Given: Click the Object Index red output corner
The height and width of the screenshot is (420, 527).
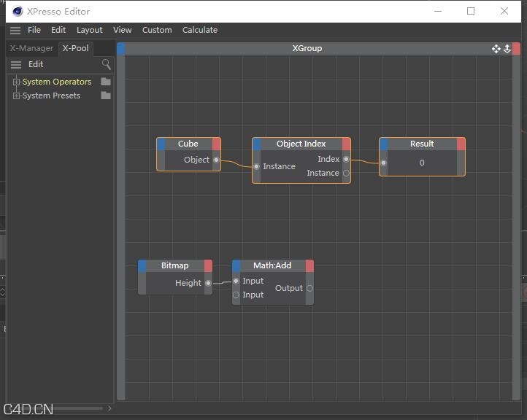Looking at the screenshot, I should pos(346,144).
